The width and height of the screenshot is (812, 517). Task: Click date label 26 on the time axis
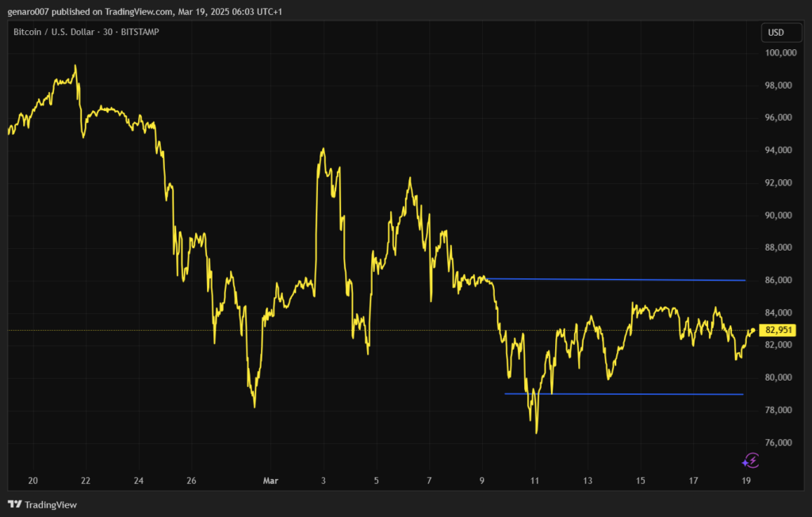coord(191,481)
